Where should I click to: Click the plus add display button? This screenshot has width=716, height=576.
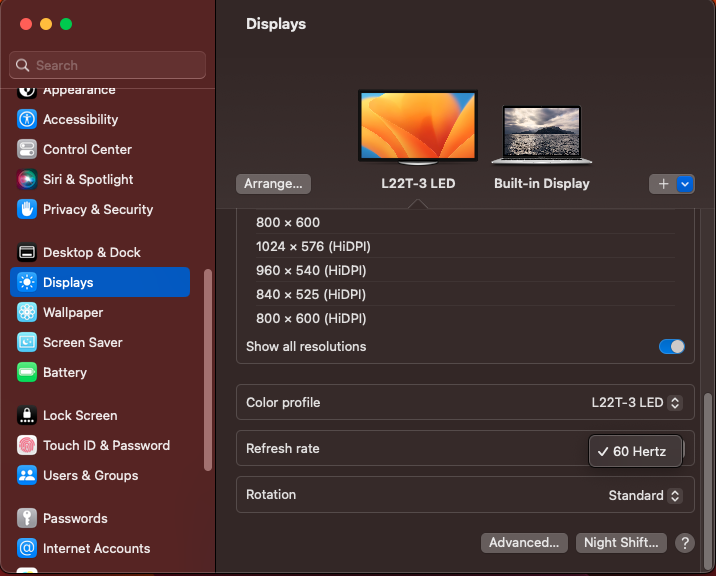coord(663,184)
